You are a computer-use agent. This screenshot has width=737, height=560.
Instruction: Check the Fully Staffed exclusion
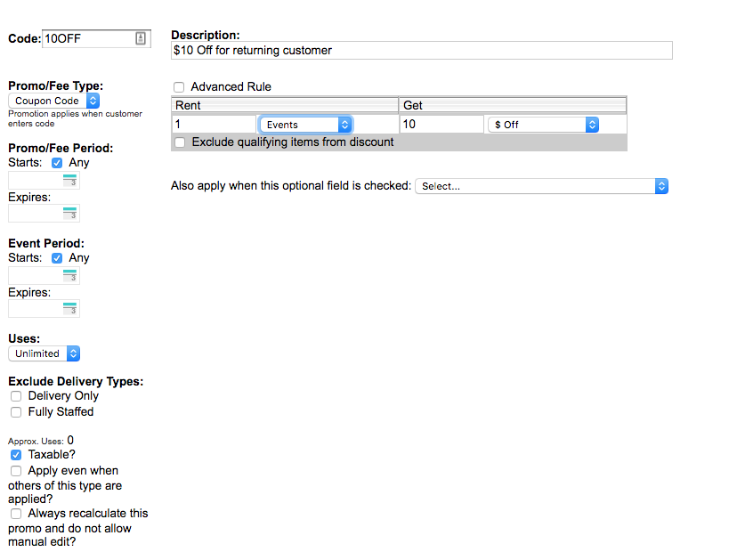click(16, 412)
